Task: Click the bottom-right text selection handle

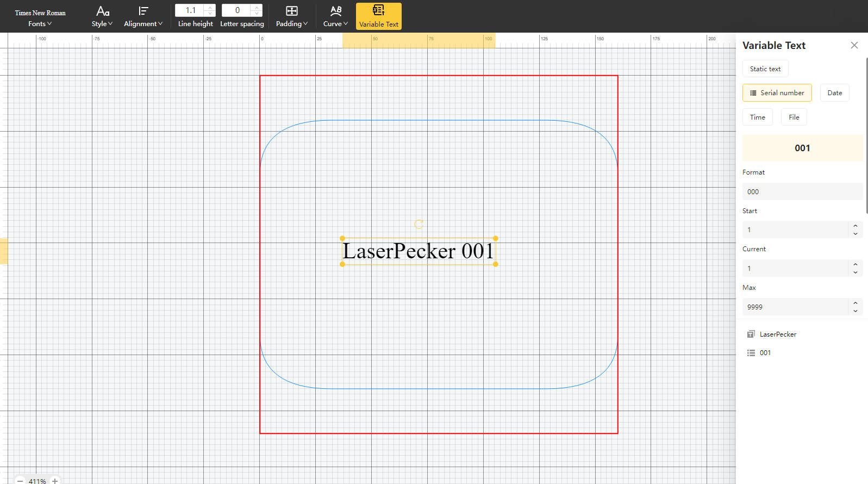Action: coord(495,264)
